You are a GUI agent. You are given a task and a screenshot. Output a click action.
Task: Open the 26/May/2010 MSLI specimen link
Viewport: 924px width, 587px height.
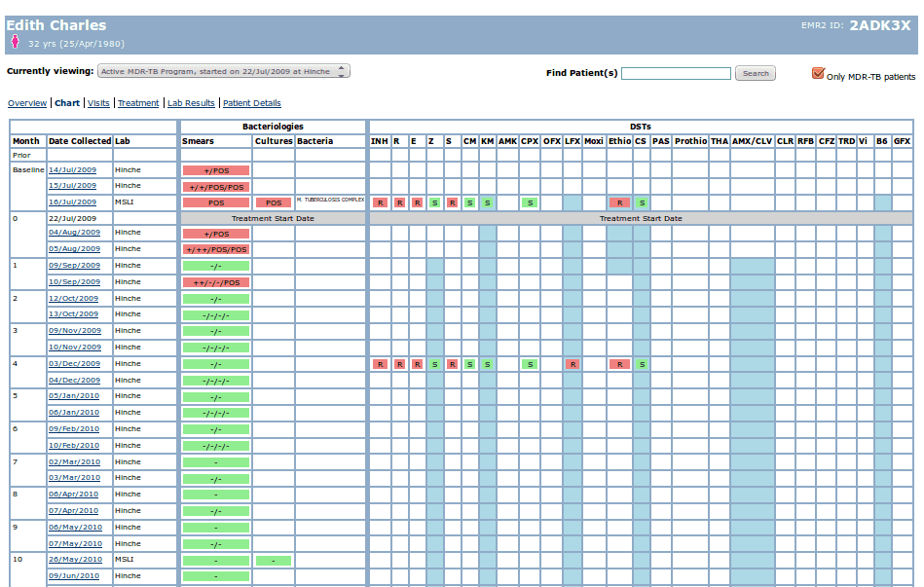click(x=75, y=560)
